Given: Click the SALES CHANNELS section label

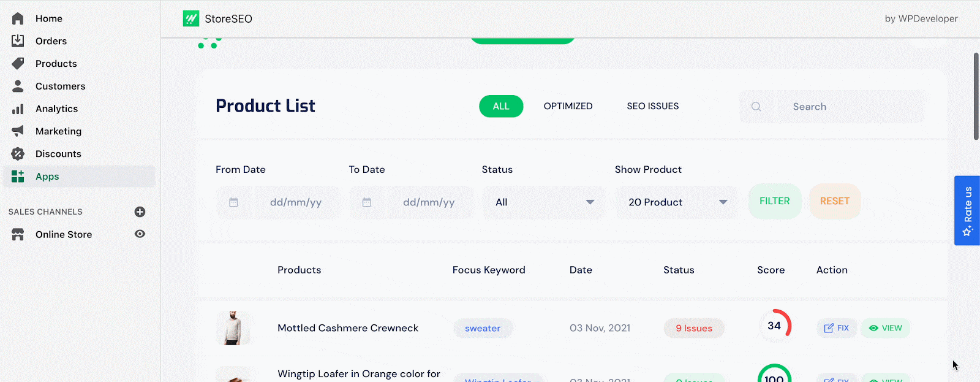Looking at the screenshot, I should [x=45, y=212].
